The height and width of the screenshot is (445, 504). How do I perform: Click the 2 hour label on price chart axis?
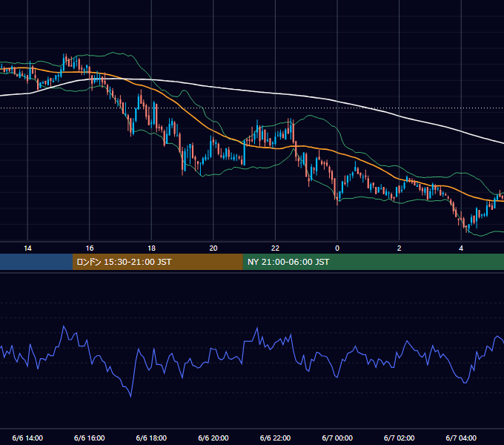click(x=399, y=248)
